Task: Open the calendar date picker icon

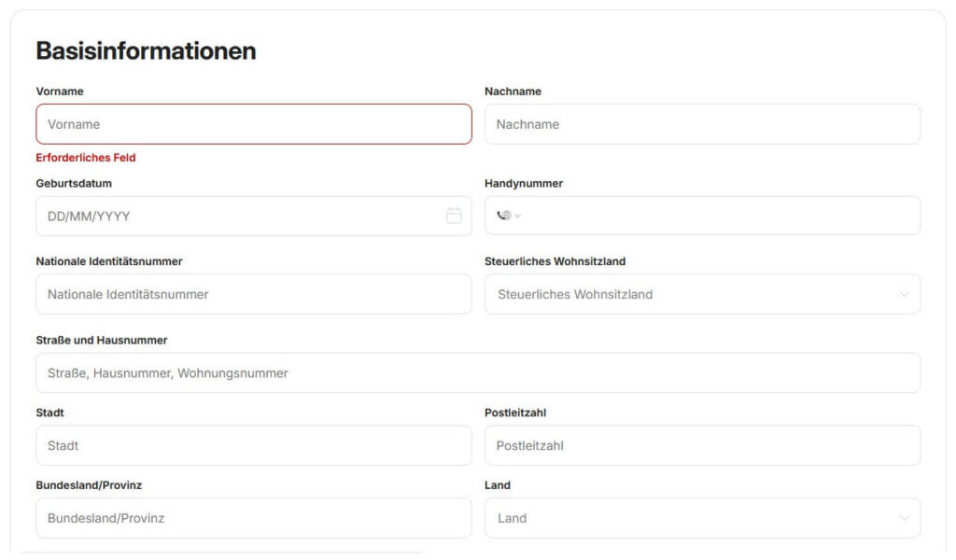Action: click(454, 216)
